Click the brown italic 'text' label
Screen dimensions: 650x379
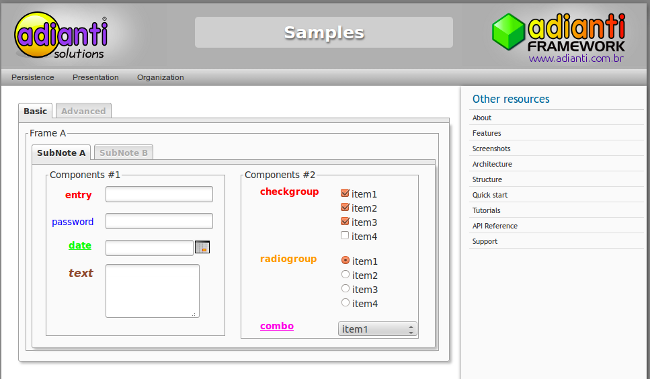[81, 273]
